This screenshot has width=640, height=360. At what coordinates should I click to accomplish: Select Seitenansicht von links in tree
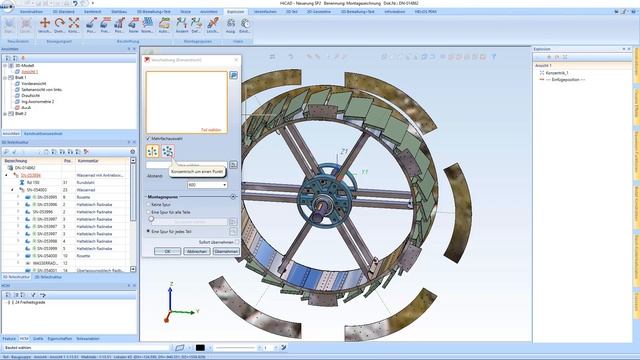pos(42,89)
